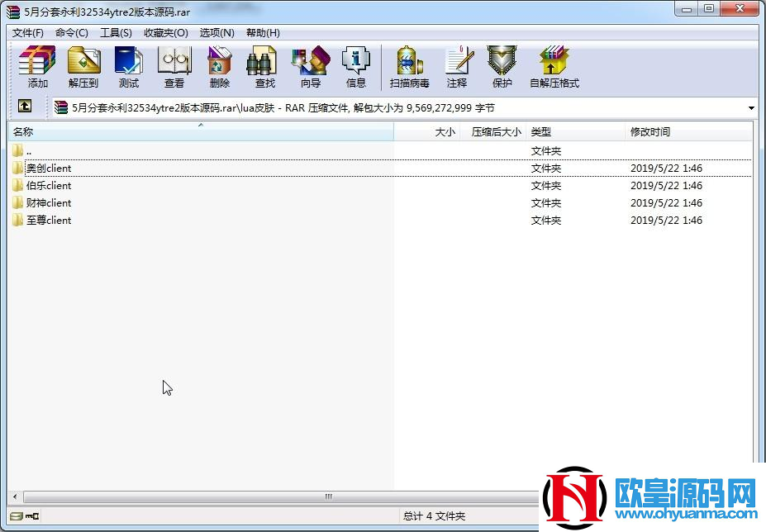Viewport: 766px width, 532px height.
Task: Select the 伯乐client folder name
Action: pyautogui.click(x=49, y=186)
